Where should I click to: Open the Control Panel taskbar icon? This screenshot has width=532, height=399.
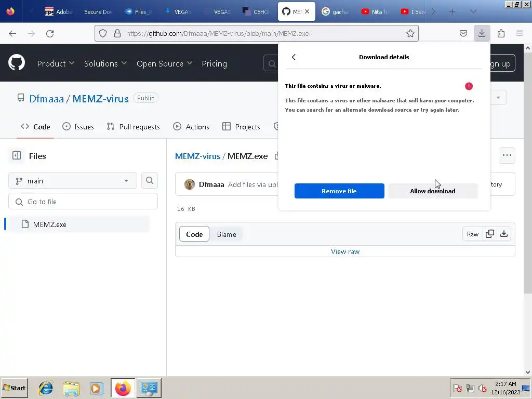point(149,388)
